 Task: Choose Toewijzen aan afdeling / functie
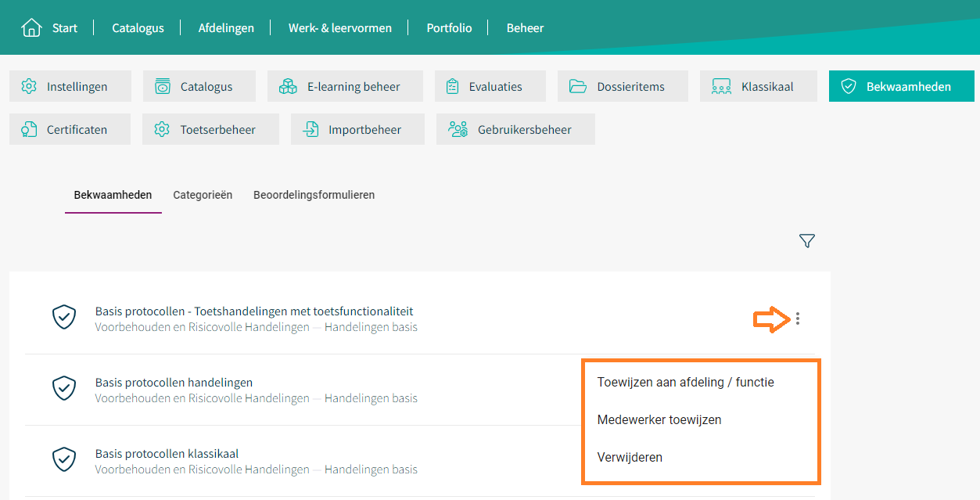tap(685, 383)
